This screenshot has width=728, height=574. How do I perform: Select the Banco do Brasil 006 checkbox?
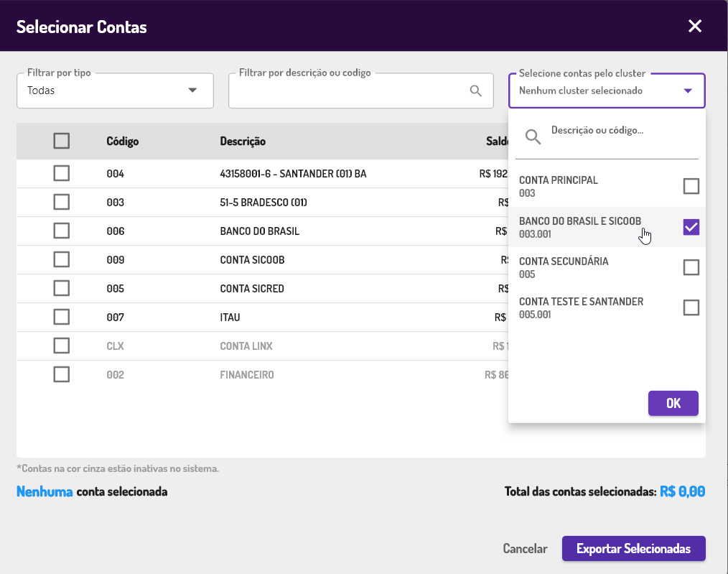(62, 231)
